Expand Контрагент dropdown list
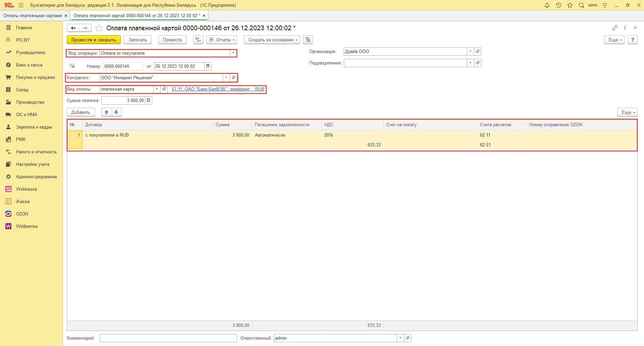This screenshot has width=644, height=346. coord(226,78)
